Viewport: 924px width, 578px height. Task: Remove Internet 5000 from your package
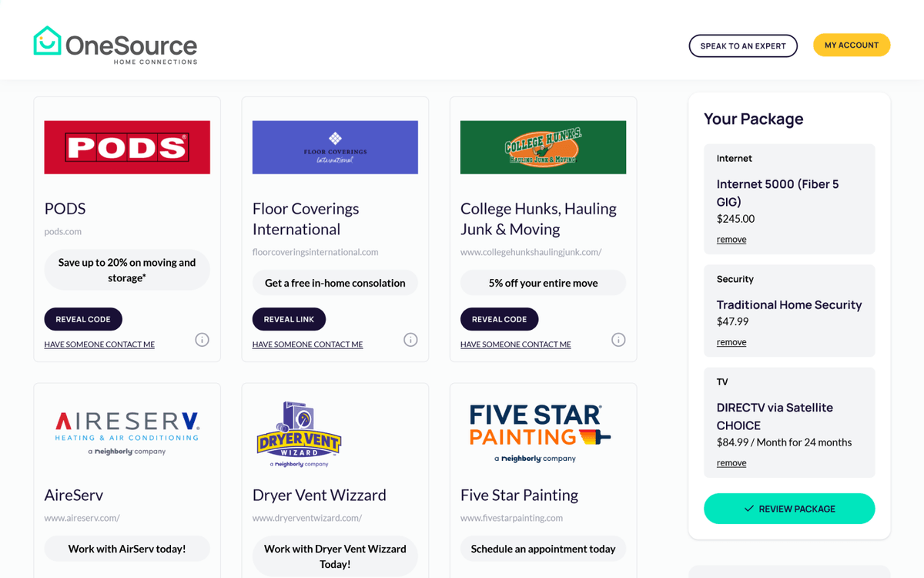tap(731, 239)
